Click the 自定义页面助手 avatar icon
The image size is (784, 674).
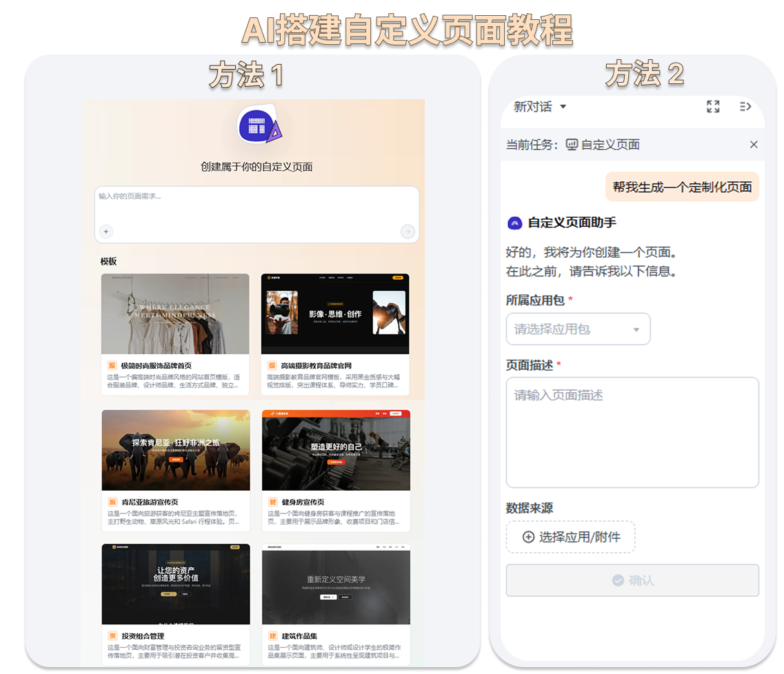pyautogui.click(x=514, y=223)
